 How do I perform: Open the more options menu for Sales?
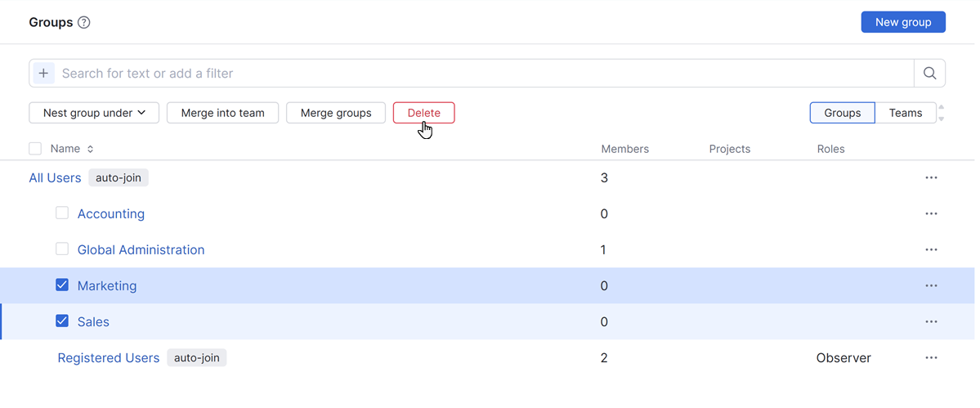coord(931,322)
